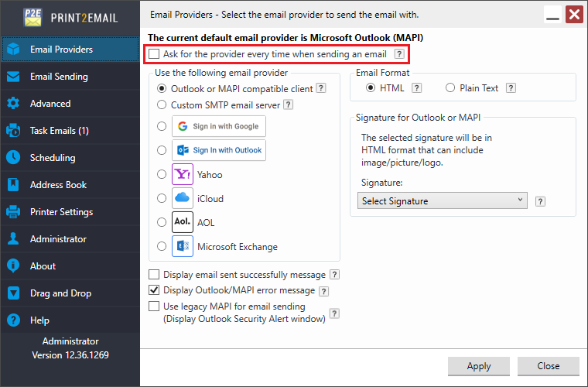Click the AOL logo icon
588x387 pixels.
183,222
